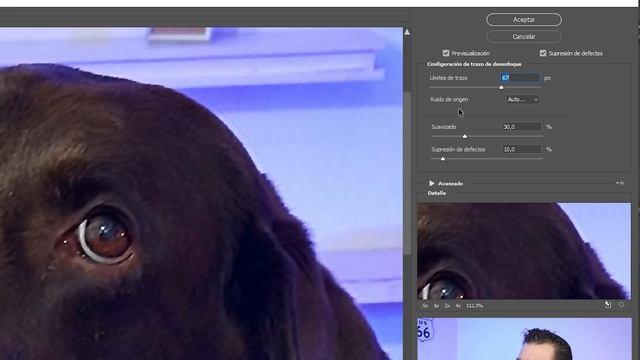Image resolution: width=640 pixels, height=360 pixels.
Task: Click the Supresión de defectos slider handle
Action: pos(442,159)
